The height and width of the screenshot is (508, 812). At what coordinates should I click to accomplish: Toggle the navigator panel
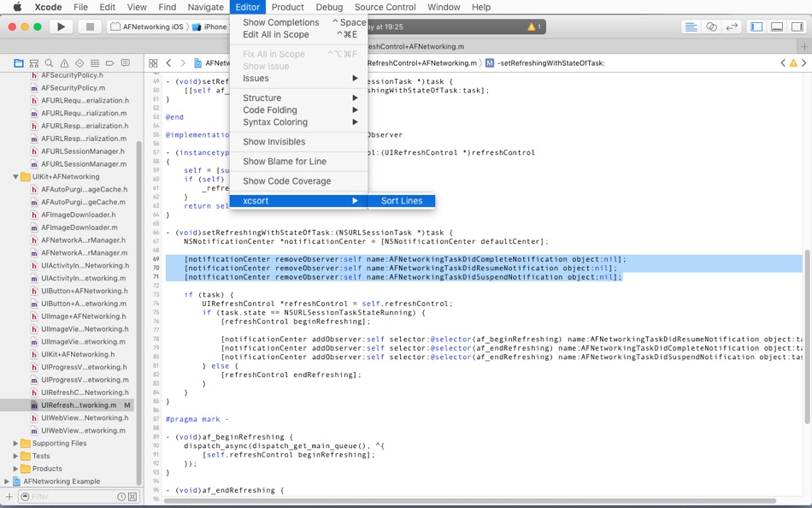(x=756, y=27)
